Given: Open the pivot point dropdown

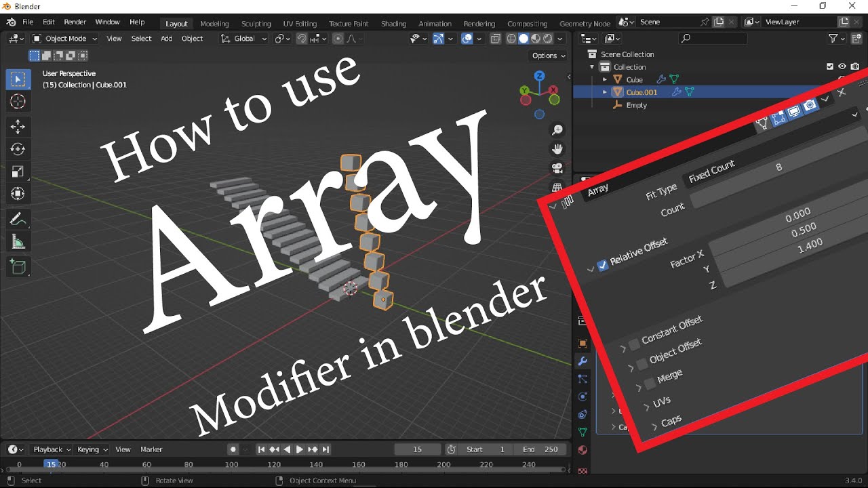Looking at the screenshot, I should pos(283,39).
